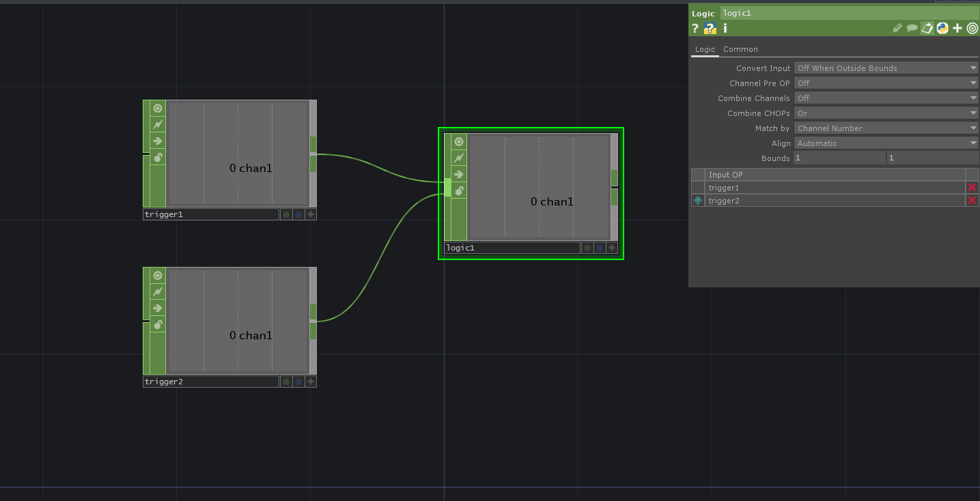Click the first Bounds value field
The image size is (980, 501).
pos(839,158)
